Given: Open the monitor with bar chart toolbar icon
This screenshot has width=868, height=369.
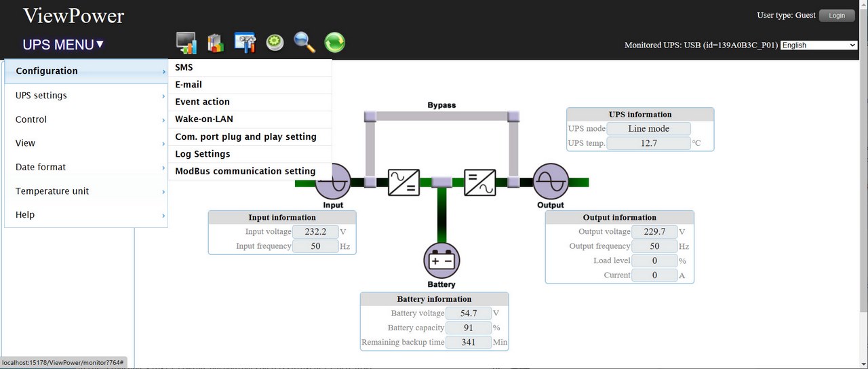Looking at the screenshot, I should pyautogui.click(x=186, y=43).
